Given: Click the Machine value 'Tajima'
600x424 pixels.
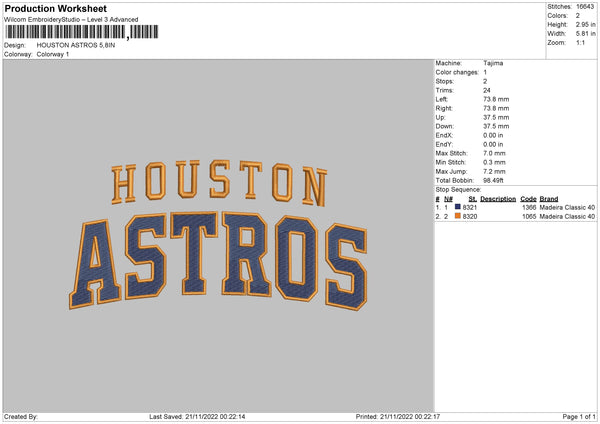Looking at the screenshot, I should 493,63.
